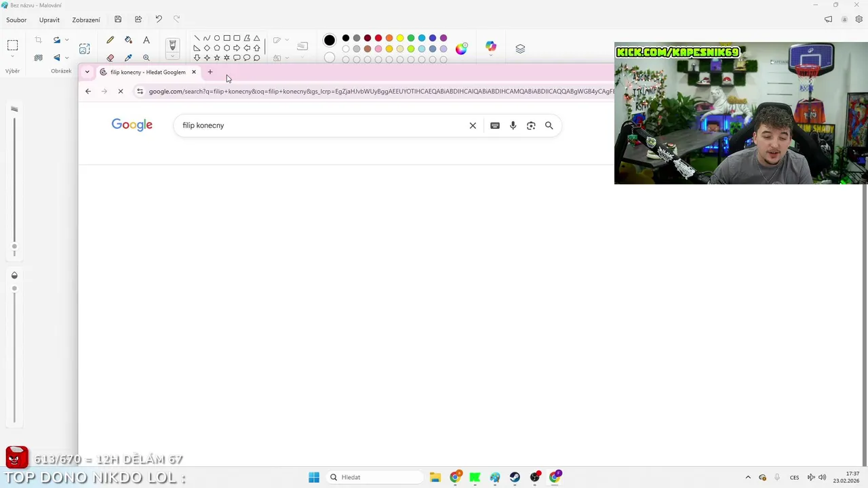The height and width of the screenshot is (488, 868).
Task: Open Steam from the taskbar
Action: (x=515, y=477)
